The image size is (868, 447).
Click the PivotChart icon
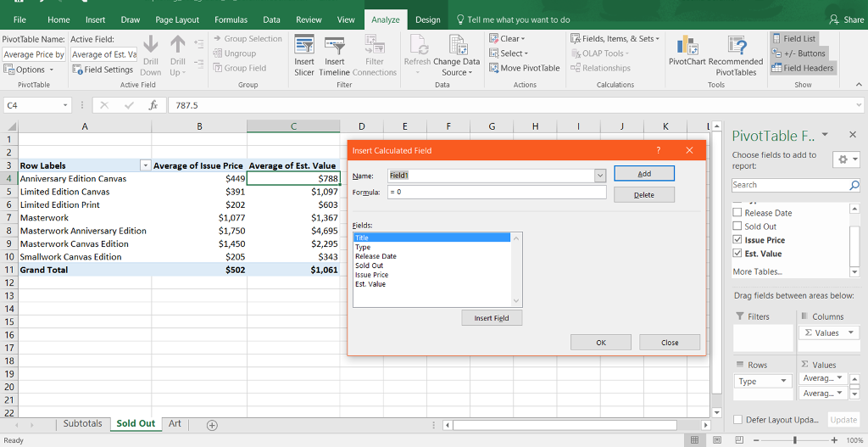coord(688,48)
